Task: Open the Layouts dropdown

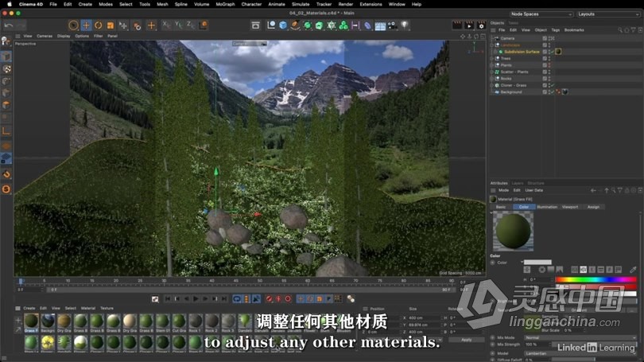Action: coord(608,14)
